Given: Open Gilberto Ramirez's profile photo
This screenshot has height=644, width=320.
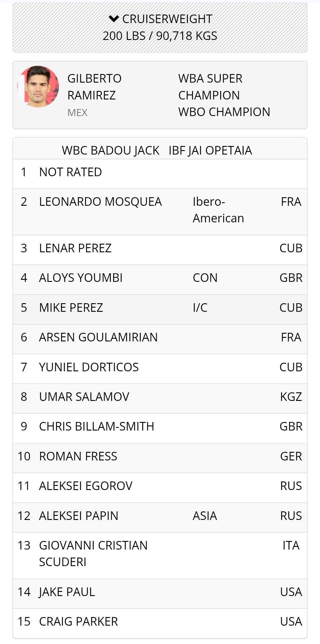Looking at the screenshot, I should pos(38,86).
